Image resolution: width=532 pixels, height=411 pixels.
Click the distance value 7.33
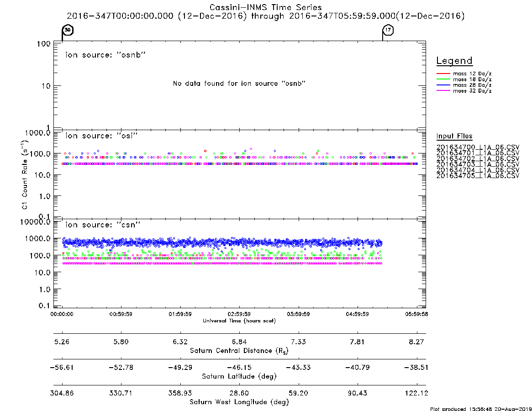[x=298, y=342]
